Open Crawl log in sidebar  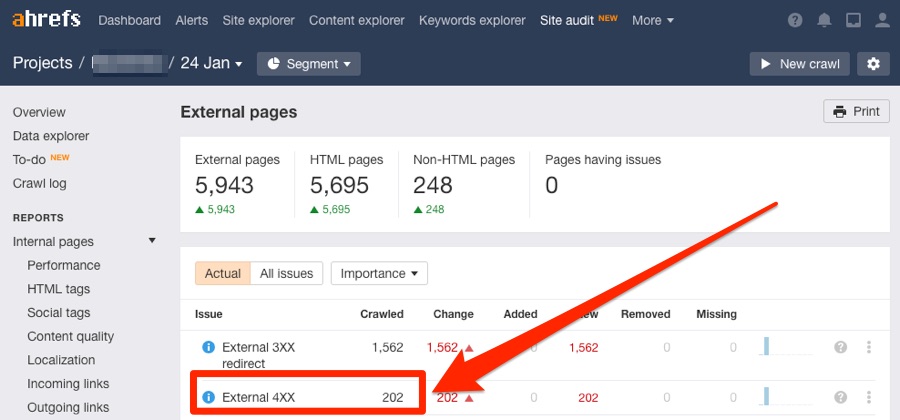tap(40, 184)
